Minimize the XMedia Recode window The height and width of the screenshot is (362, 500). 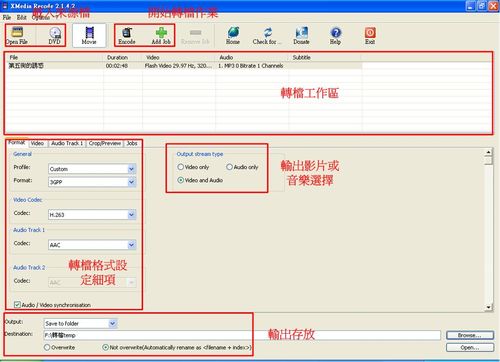(470, 6)
